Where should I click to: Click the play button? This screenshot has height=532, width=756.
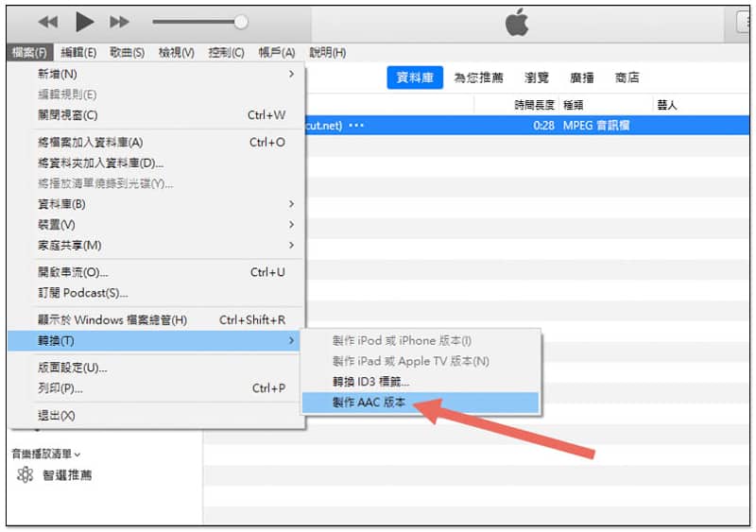[x=84, y=22]
